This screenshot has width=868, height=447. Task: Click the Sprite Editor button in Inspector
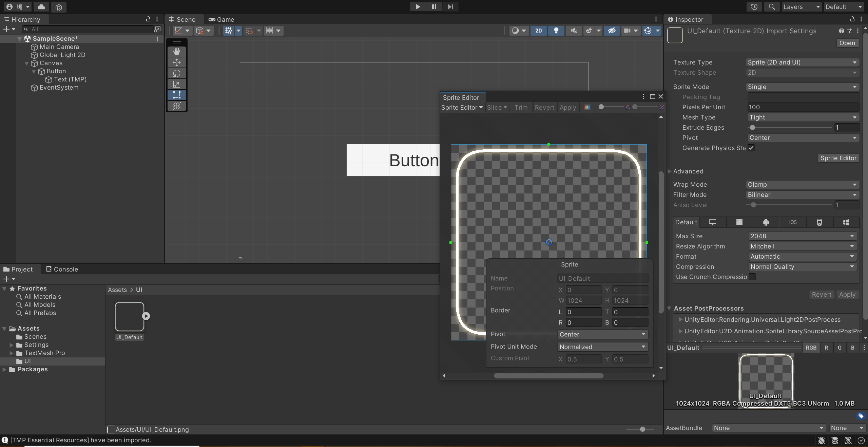pyautogui.click(x=838, y=158)
